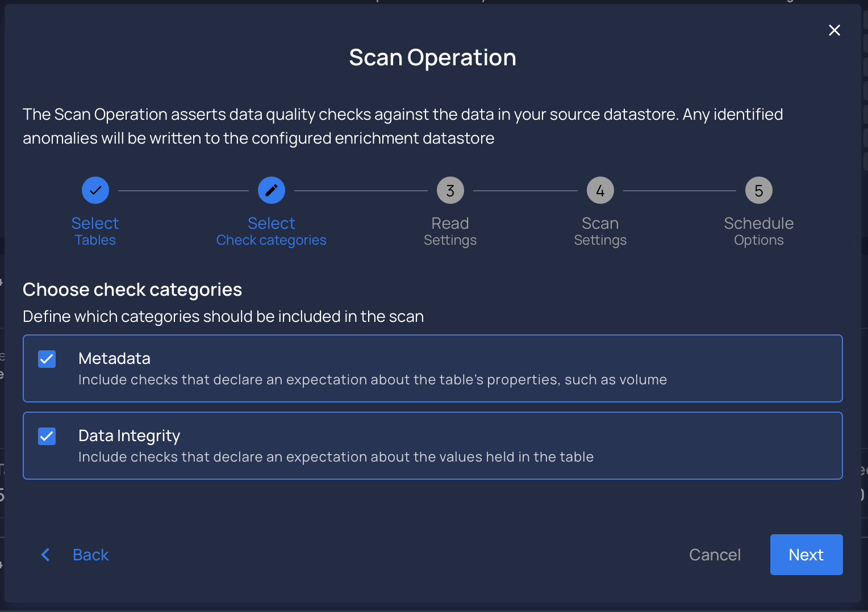The image size is (868, 612).
Task: Click the Scan Operation dialog title
Action: click(x=433, y=57)
